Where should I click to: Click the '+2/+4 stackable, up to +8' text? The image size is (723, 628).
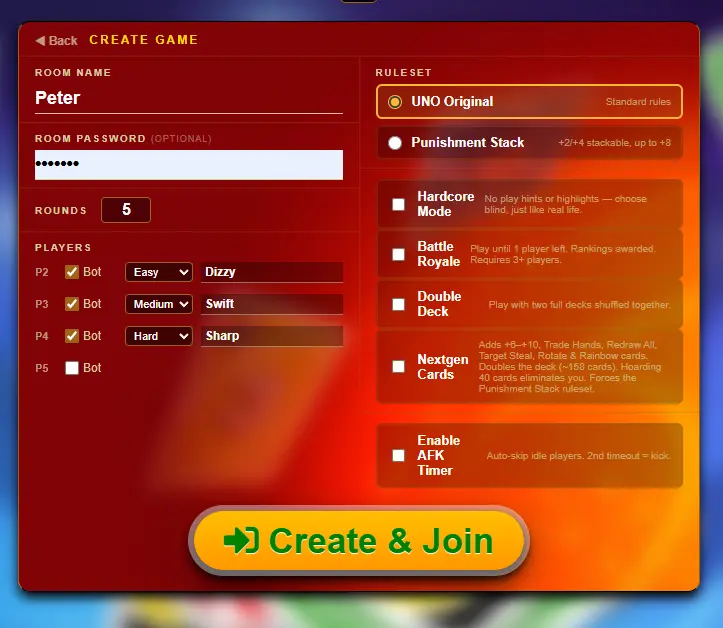click(615, 143)
